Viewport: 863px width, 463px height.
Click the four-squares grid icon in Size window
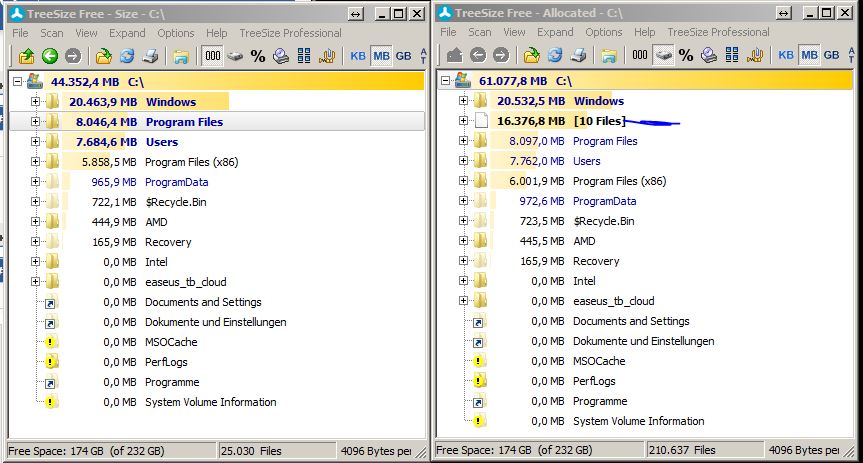tap(304, 56)
